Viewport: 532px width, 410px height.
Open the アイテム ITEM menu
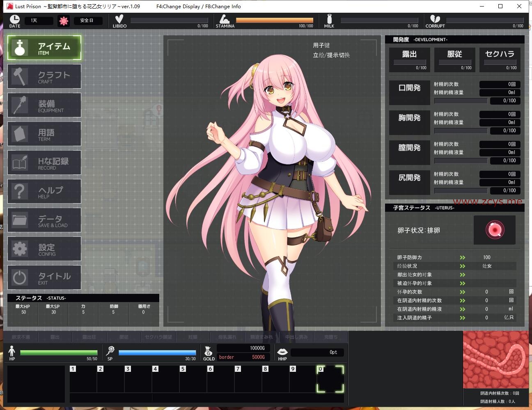44,48
